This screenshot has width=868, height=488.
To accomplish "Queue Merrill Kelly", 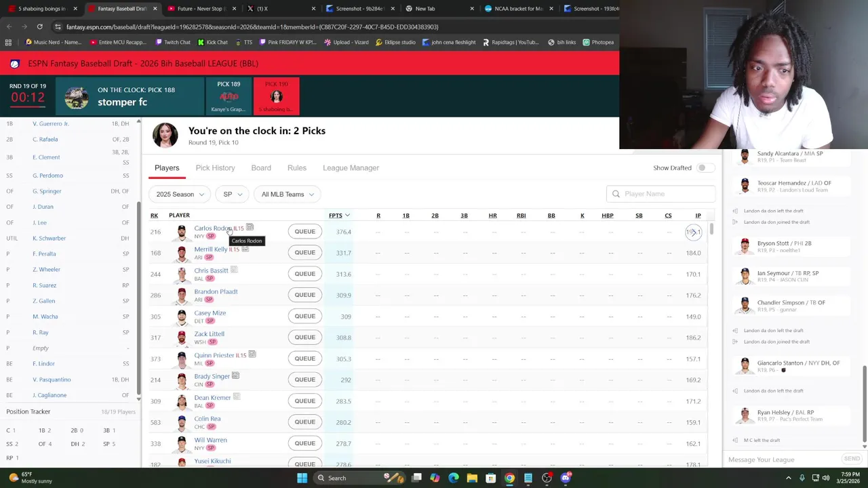I will click(304, 253).
